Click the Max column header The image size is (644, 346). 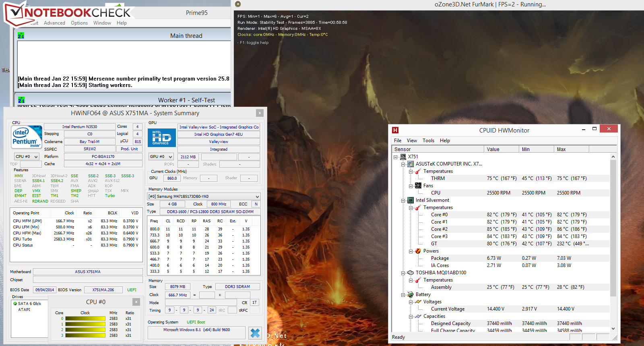(572, 149)
